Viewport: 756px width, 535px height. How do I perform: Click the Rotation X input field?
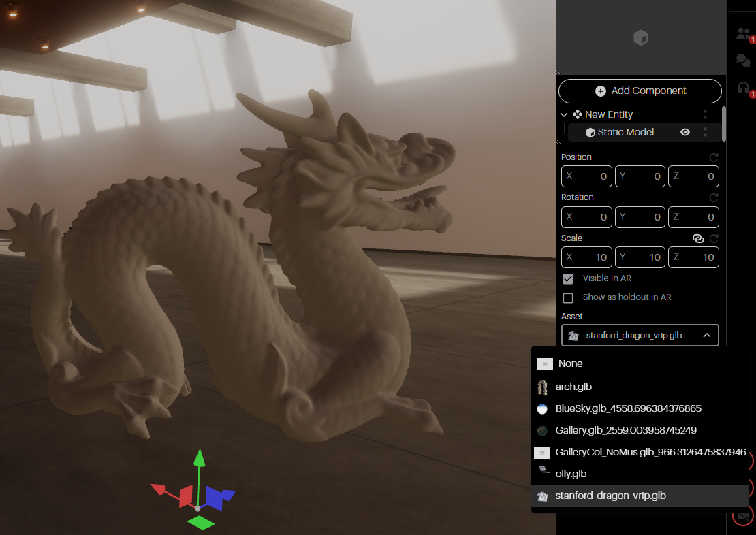tap(586, 217)
